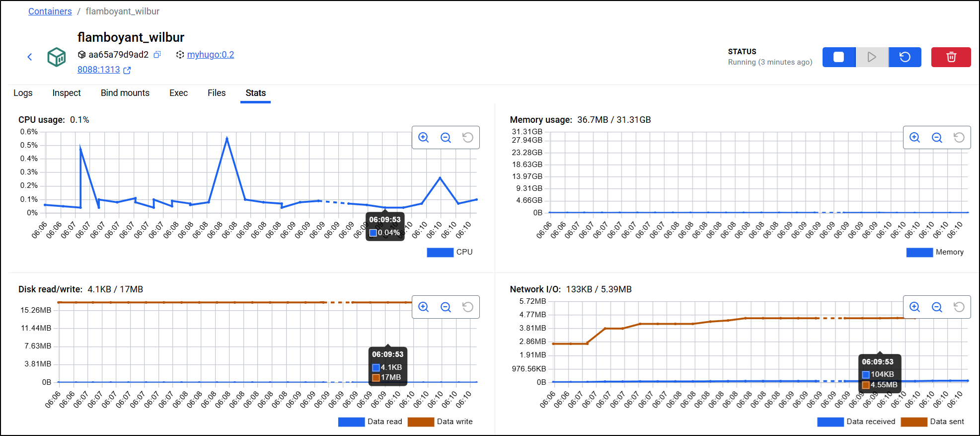Hide the Memory series via legend
Viewport: 980px width, 436px height.
coord(935,252)
